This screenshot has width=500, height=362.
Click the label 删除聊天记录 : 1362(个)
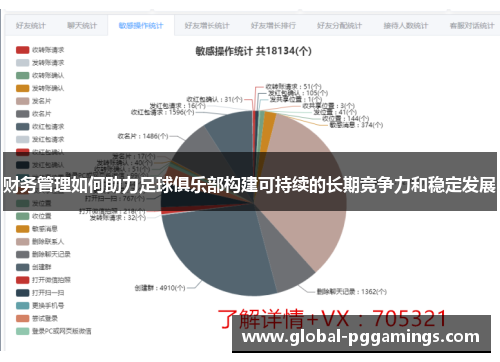[352, 292]
